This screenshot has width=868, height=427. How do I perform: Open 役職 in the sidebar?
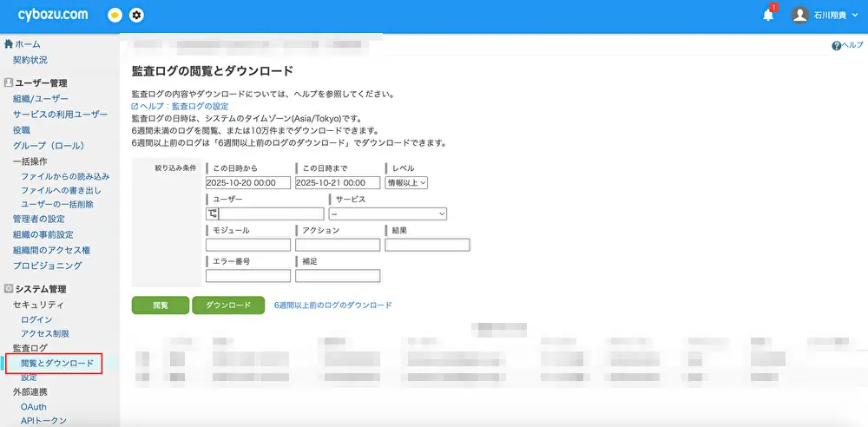pyautogui.click(x=22, y=130)
